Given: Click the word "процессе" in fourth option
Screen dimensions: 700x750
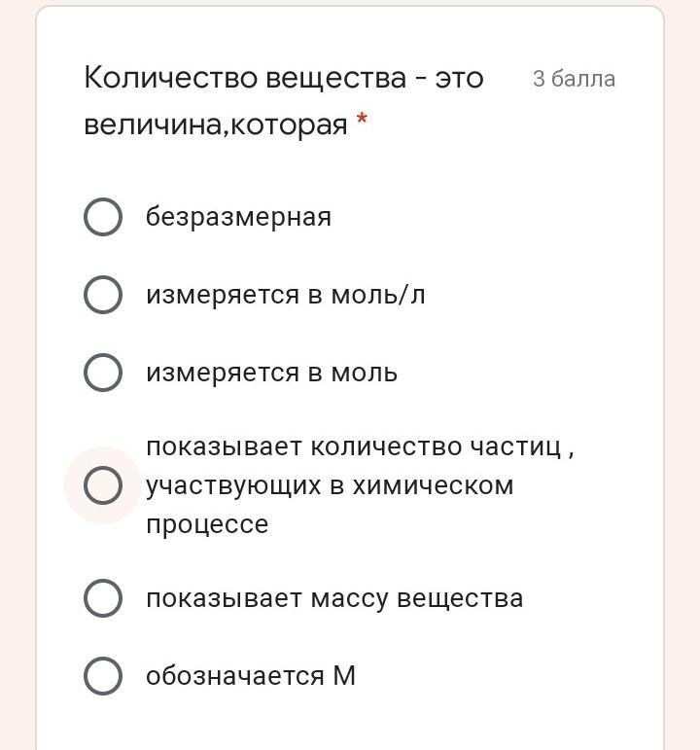Looking at the screenshot, I should coord(206,524).
